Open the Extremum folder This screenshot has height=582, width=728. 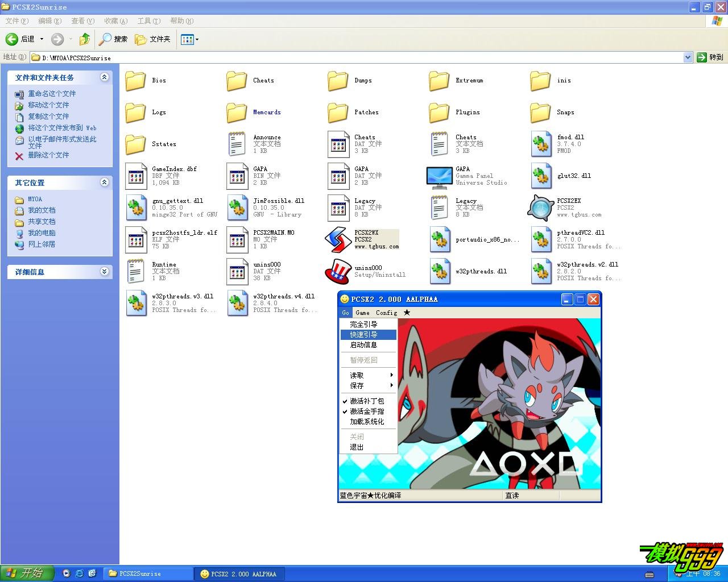439,80
